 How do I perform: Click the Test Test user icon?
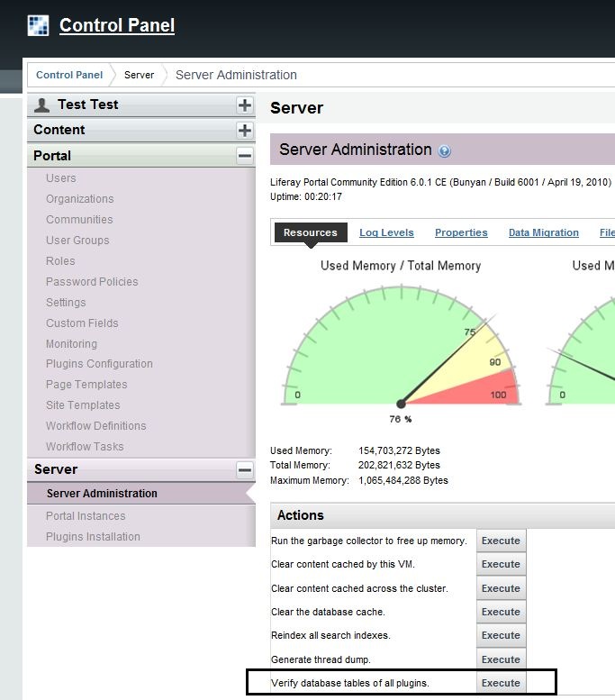click(x=41, y=105)
